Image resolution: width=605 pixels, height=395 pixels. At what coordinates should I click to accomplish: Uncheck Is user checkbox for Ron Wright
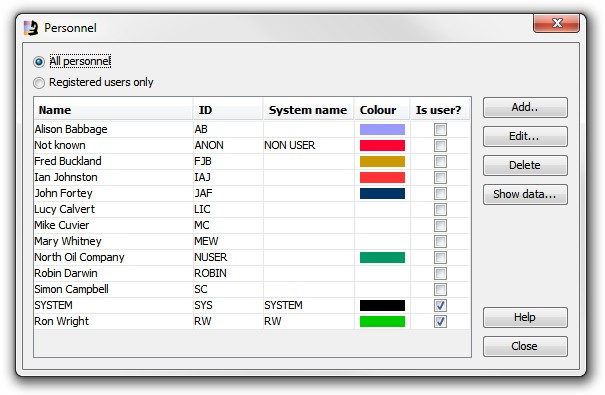coord(440,321)
